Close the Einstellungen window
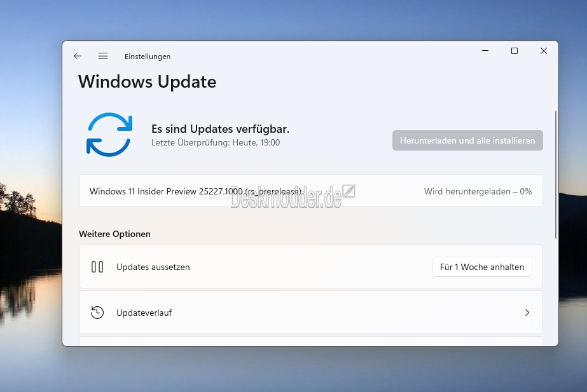587x392 pixels. coord(544,51)
